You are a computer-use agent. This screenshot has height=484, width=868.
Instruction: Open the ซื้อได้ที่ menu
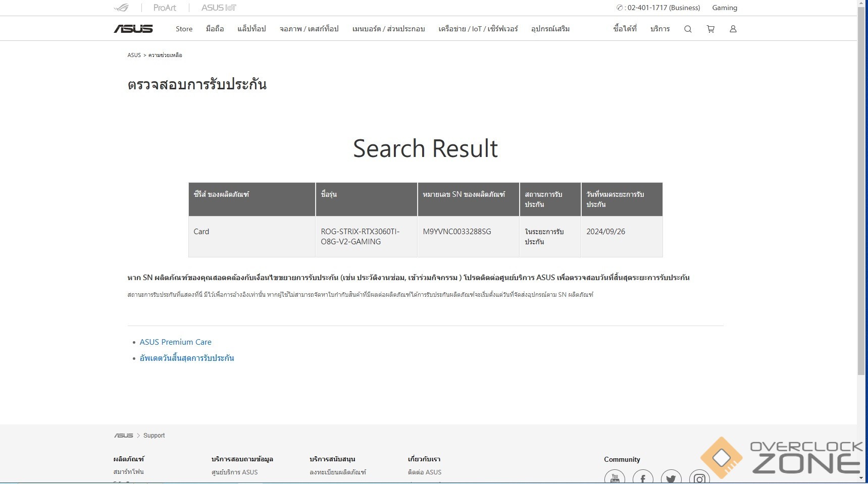click(625, 29)
